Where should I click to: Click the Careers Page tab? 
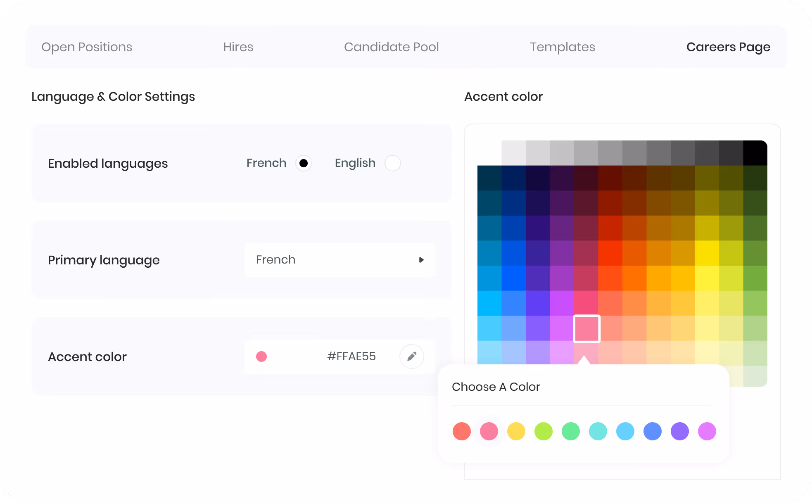728,47
